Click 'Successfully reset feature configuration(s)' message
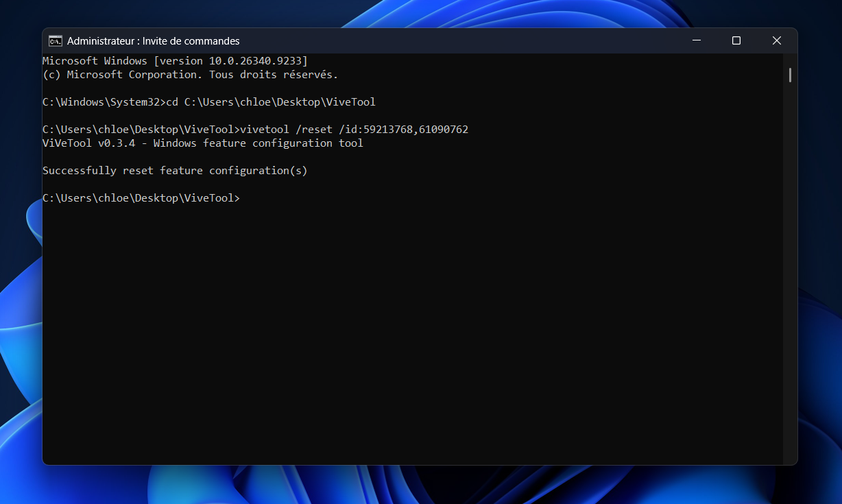Image resolution: width=842 pixels, height=504 pixels. coord(176,171)
